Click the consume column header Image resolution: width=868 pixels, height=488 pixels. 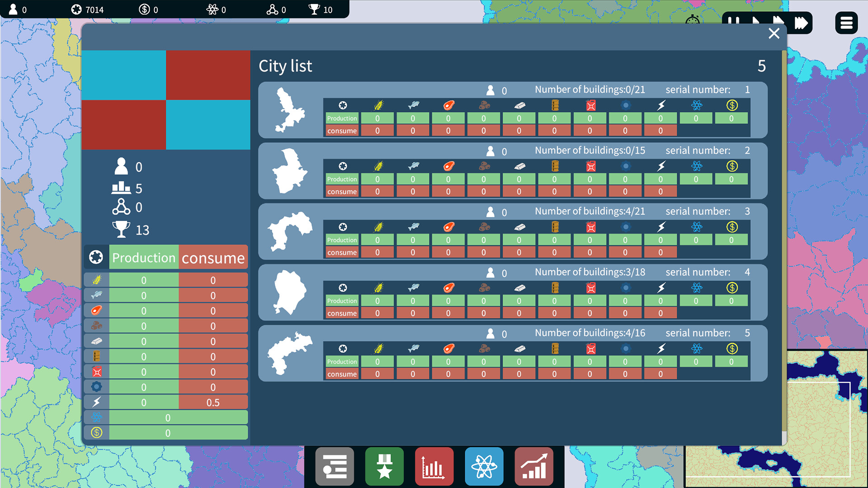(213, 258)
